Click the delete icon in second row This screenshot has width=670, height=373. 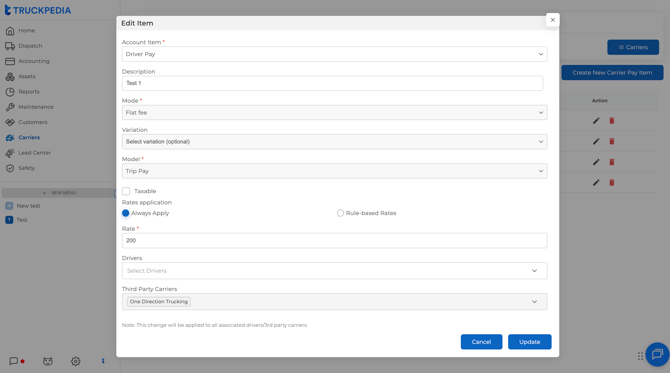(611, 141)
